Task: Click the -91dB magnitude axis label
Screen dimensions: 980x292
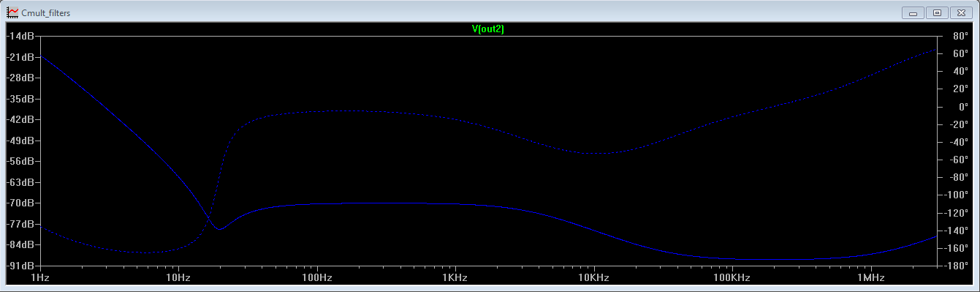Action: coord(20,265)
